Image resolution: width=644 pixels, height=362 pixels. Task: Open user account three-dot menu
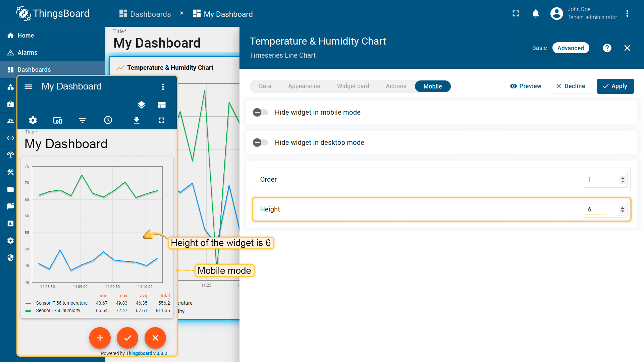pos(627,13)
